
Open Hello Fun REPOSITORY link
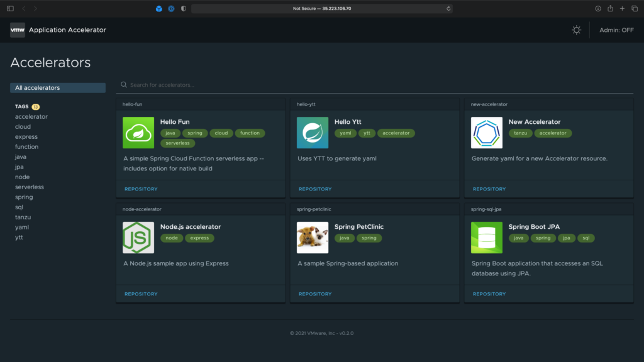[141, 189]
